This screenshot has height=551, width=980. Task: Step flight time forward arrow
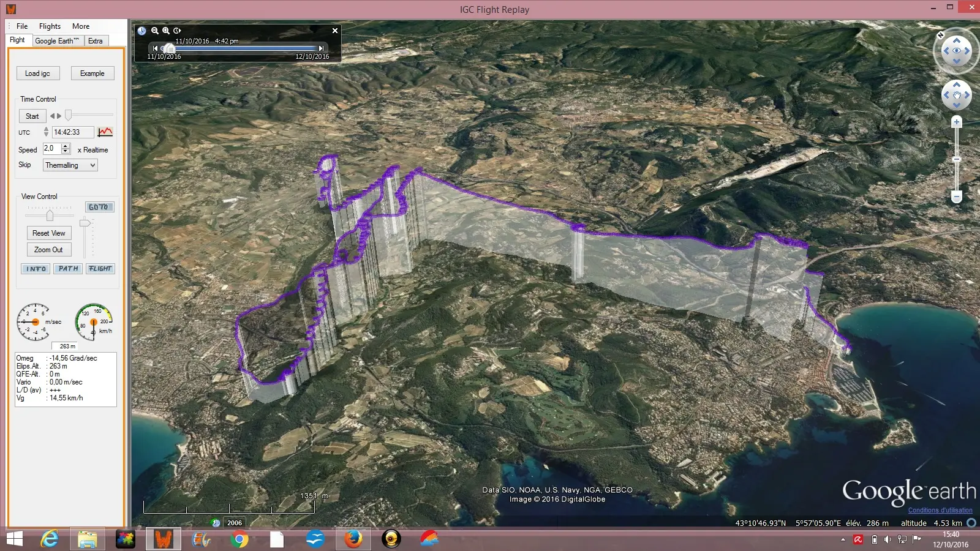tap(59, 116)
